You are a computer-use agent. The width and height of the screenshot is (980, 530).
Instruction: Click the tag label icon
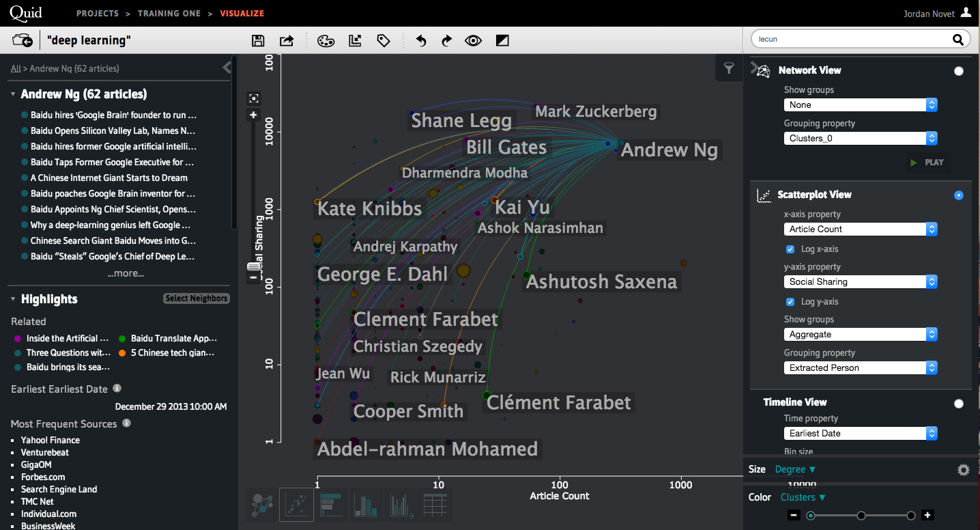pos(384,41)
